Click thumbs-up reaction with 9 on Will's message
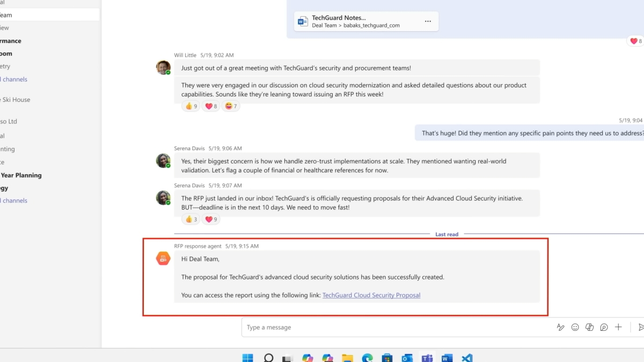The height and width of the screenshot is (362, 644). click(191, 106)
